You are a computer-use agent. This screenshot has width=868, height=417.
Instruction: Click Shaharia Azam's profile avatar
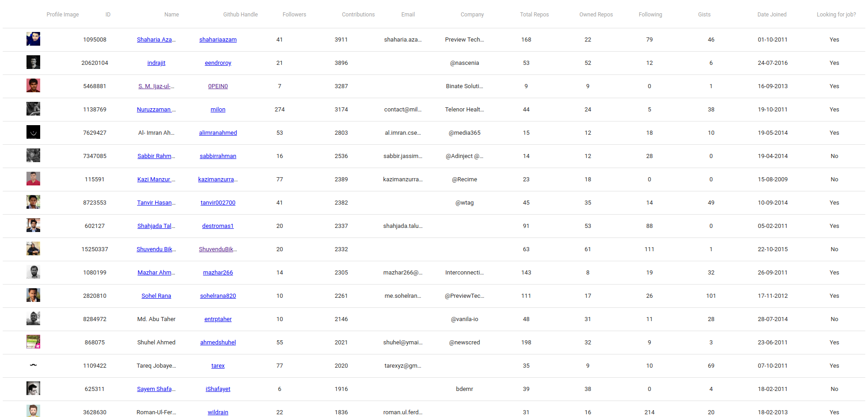tap(33, 39)
